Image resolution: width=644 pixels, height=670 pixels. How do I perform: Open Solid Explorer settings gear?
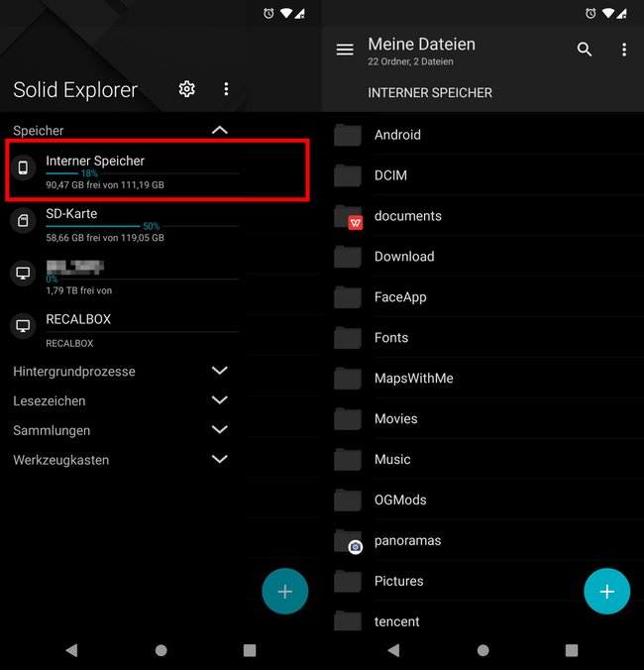[x=186, y=89]
